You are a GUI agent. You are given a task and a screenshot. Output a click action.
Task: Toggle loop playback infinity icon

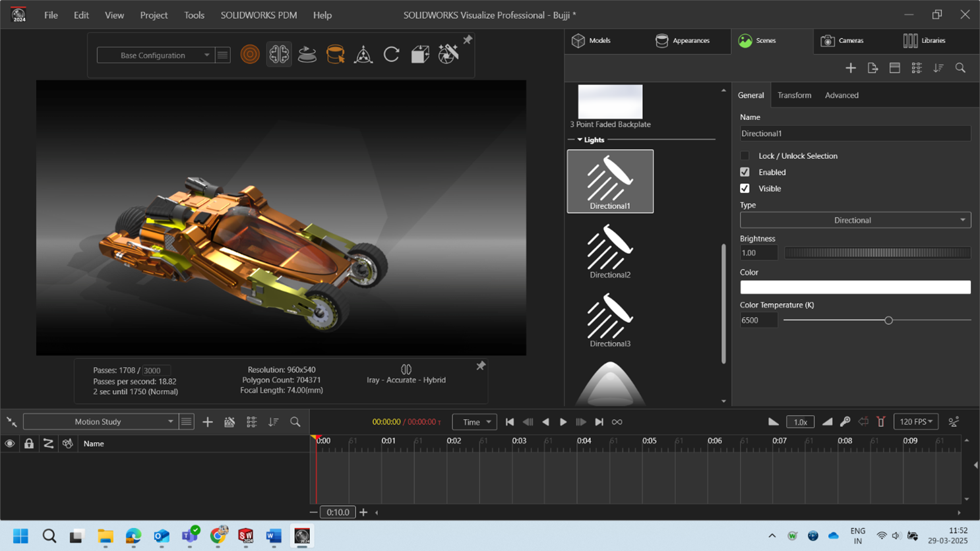click(617, 422)
